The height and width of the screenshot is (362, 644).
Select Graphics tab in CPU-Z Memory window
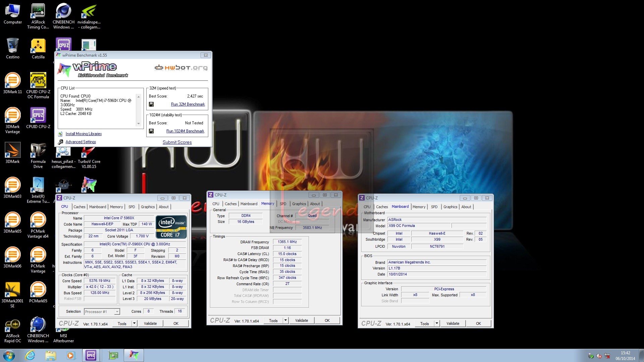tap(299, 204)
